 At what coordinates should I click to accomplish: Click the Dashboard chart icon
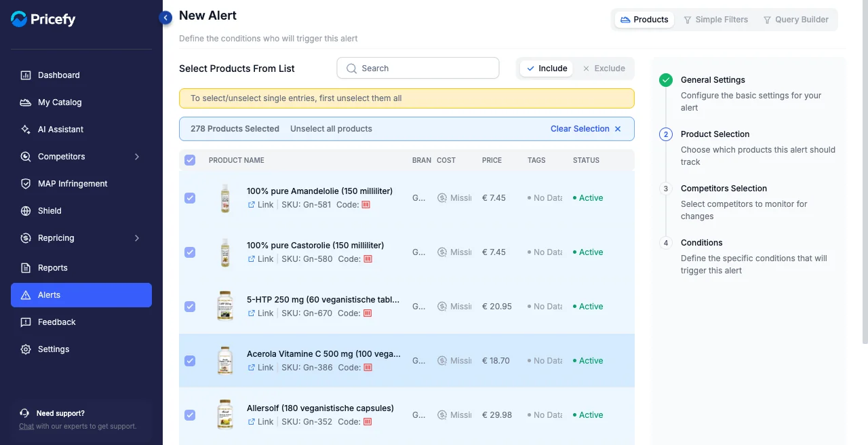coord(26,75)
